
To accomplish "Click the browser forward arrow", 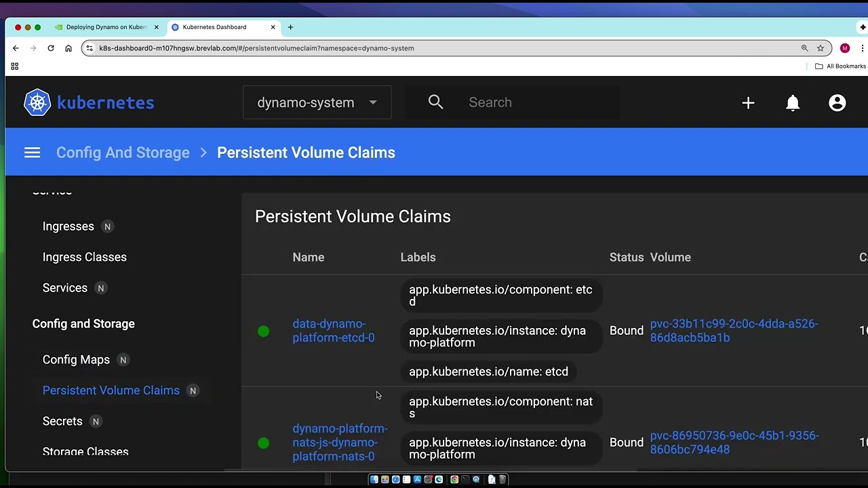I will [33, 48].
